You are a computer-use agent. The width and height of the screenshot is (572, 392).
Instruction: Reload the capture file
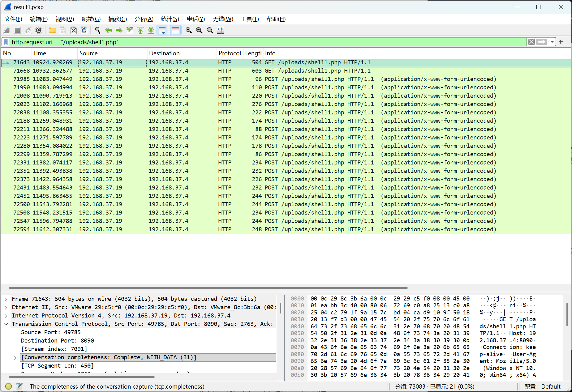[x=84, y=30]
